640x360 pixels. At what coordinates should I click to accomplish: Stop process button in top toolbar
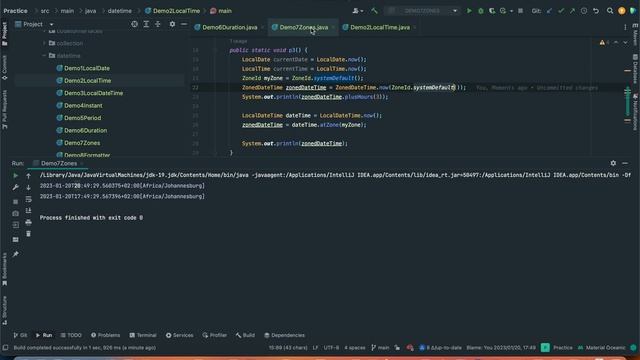pyautogui.click(x=520, y=11)
